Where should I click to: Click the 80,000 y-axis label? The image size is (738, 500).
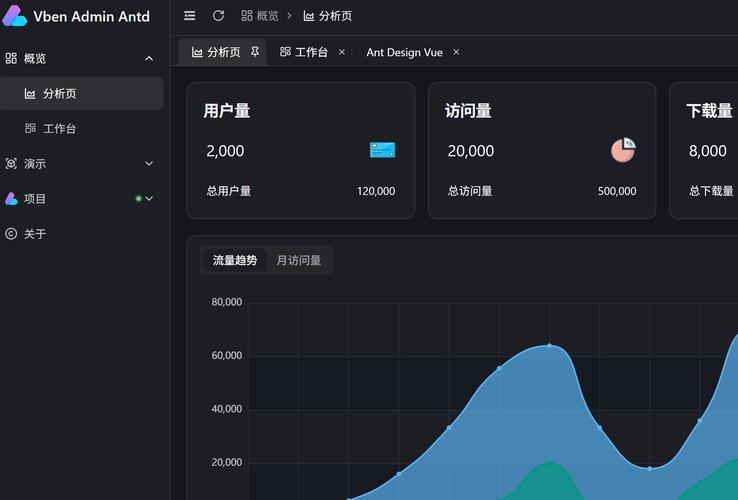coord(226,302)
